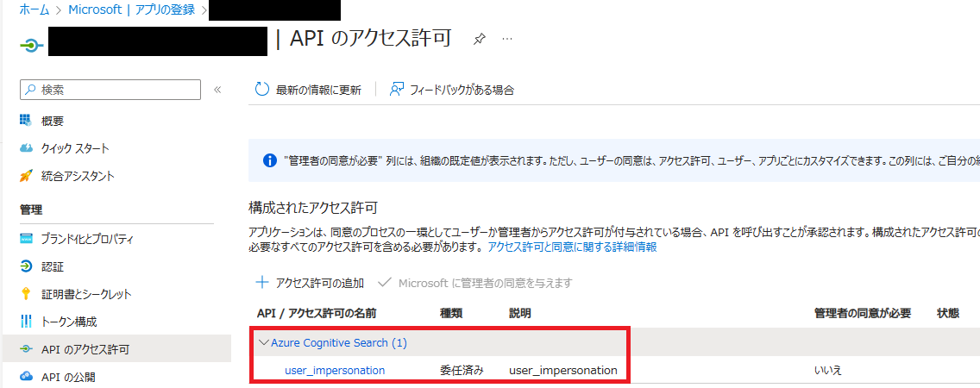
Task: Click the 説明 column header
Action: pyautogui.click(x=520, y=313)
